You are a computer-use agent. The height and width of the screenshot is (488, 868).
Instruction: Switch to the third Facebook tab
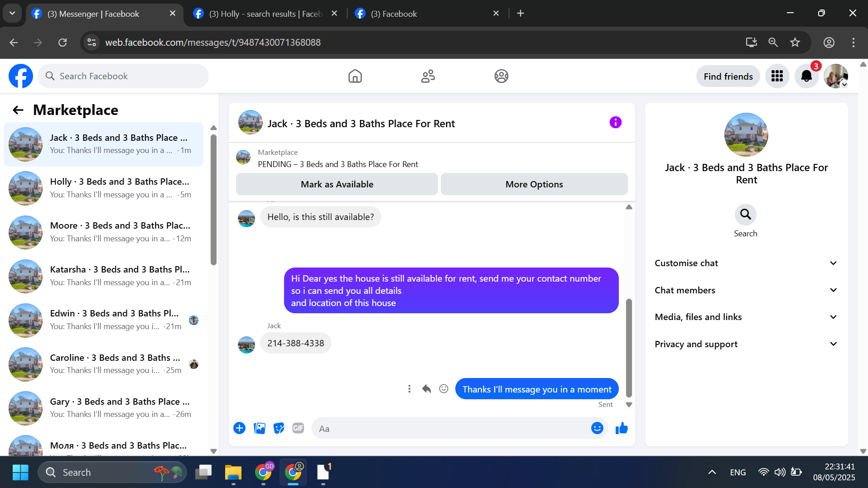pyautogui.click(x=427, y=14)
